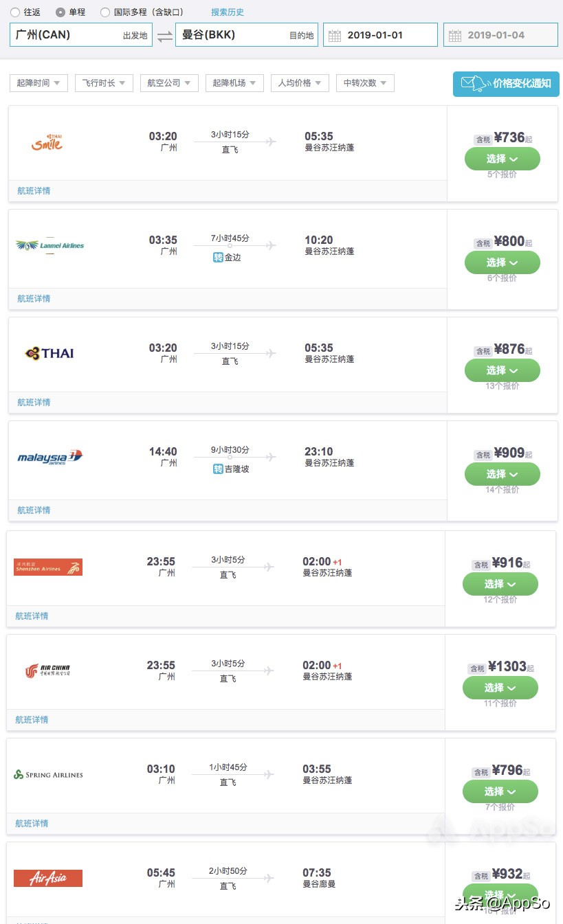The image size is (563, 924).
Task: Click the calendar icon beside 2019-01-01
Action: [x=336, y=34]
